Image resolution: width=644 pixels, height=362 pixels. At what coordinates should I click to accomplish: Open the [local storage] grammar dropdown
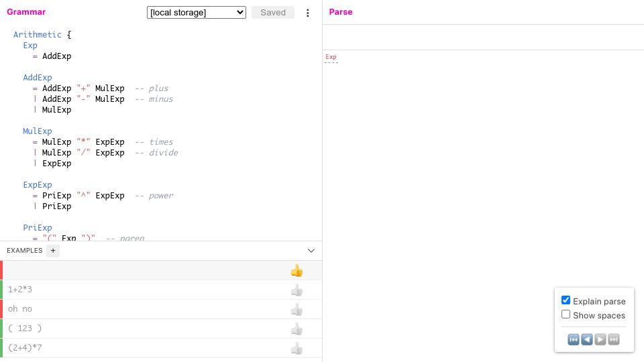click(197, 12)
